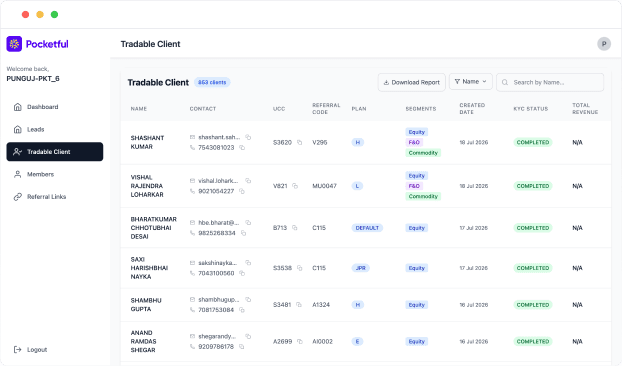Click referral code MU0047
Image resolution: width=622 pixels, height=366 pixels.
(324, 186)
